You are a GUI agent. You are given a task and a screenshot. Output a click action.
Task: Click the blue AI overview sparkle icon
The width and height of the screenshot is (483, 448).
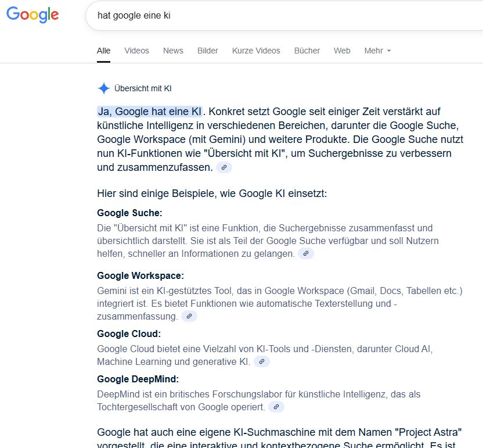pos(104,88)
